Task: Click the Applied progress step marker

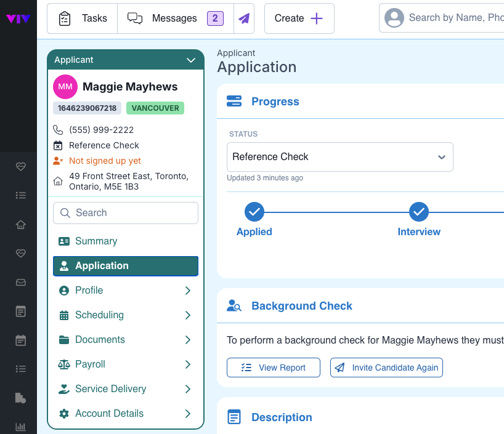Action: tap(254, 212)
